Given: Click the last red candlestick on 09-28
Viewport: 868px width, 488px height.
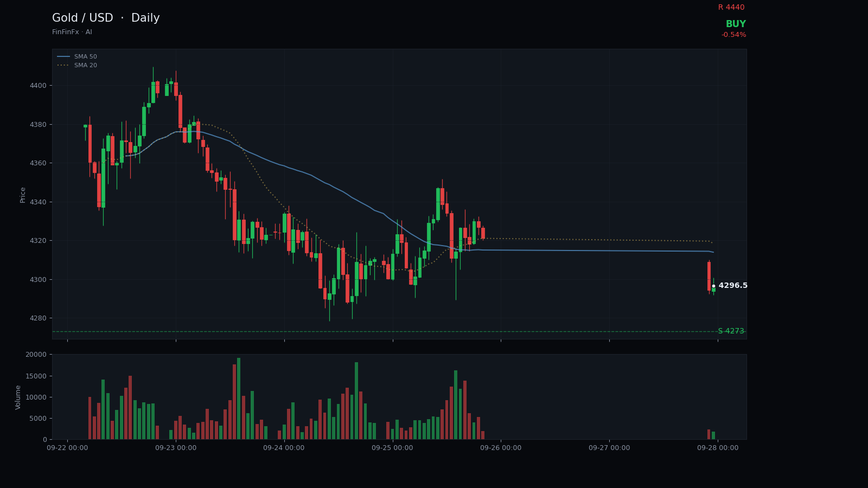Looking at the screenshot, I should 709,276.
